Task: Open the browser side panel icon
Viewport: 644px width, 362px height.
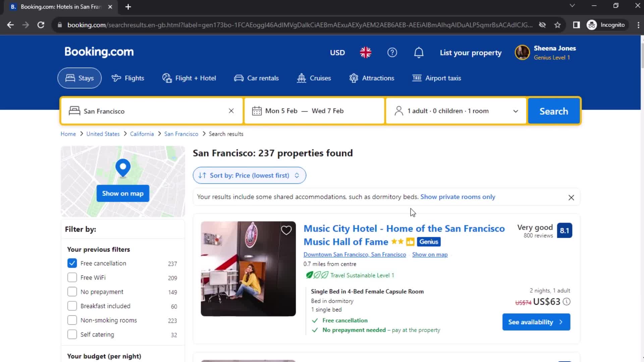Action: coord(576,25)
